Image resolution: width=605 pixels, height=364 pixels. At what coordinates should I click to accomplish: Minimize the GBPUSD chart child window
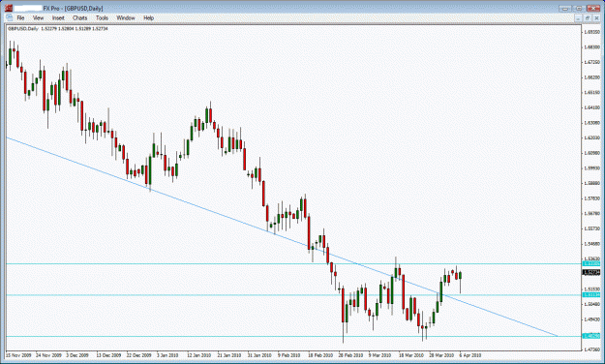(578, 18)
